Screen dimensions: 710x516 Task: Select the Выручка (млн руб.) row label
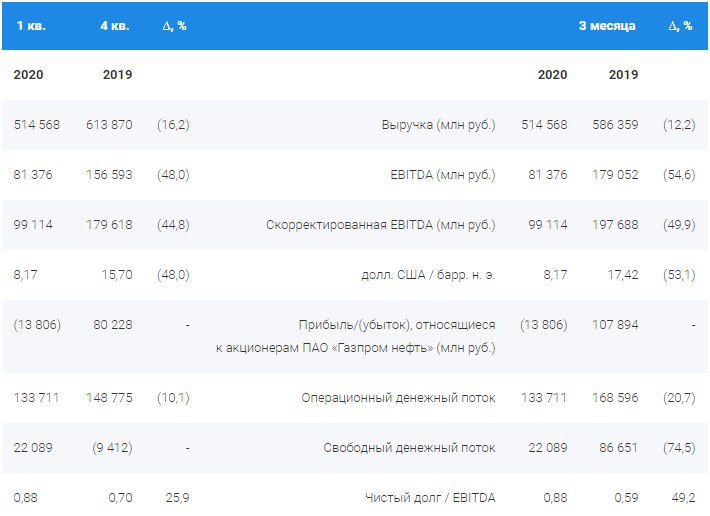pos(438,125)
